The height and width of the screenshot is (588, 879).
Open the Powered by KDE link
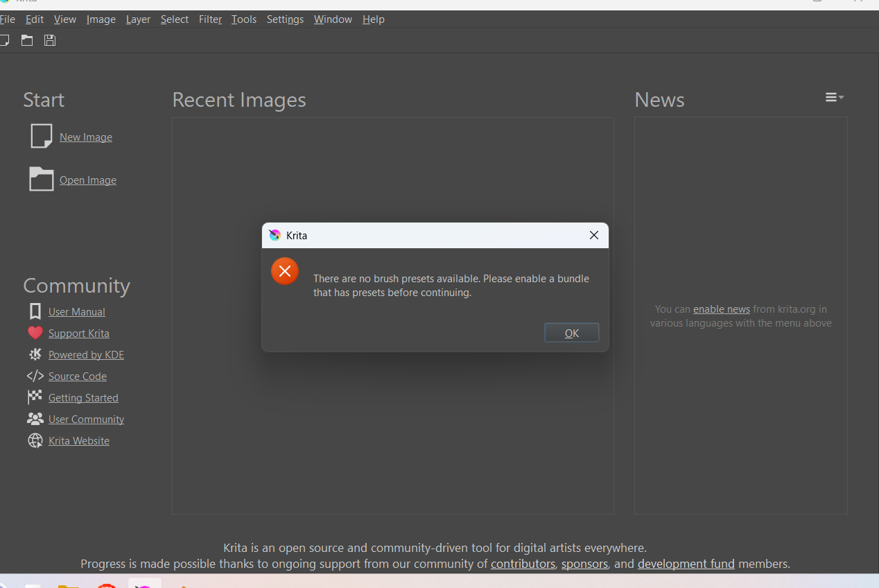click(x=86, y=355)
